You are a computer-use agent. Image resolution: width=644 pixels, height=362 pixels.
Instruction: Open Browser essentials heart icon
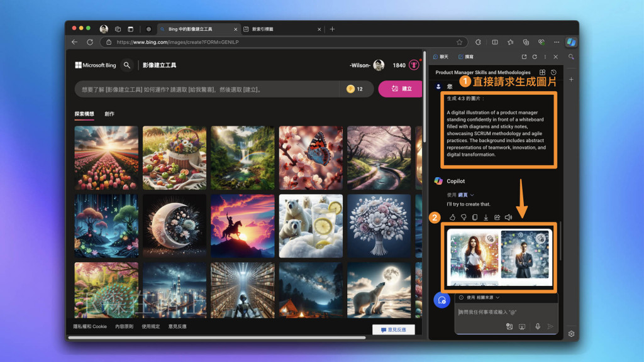click(x=541, y=42)
